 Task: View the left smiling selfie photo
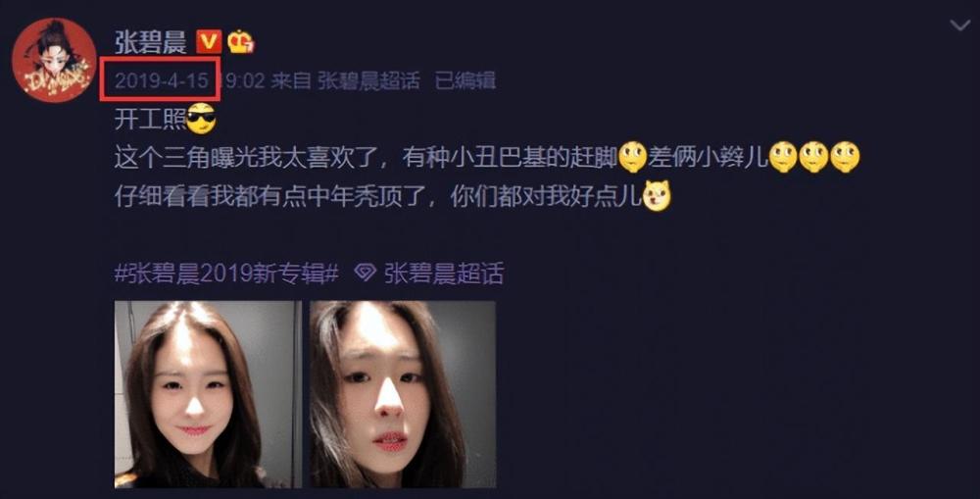tap(208, 394)
